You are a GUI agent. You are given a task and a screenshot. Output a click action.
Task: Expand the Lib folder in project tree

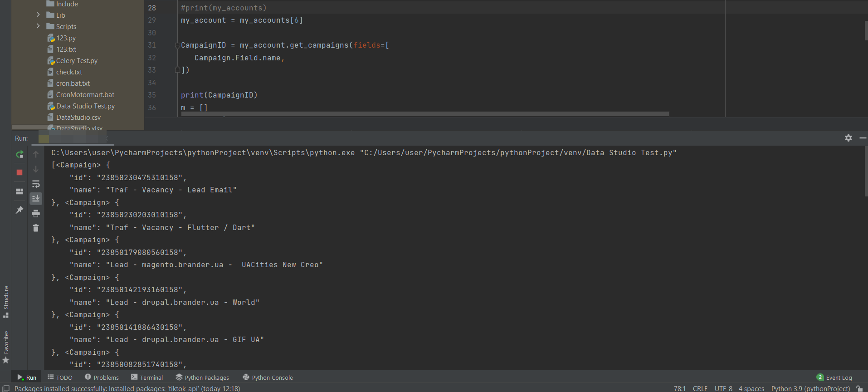coord(38,15)
